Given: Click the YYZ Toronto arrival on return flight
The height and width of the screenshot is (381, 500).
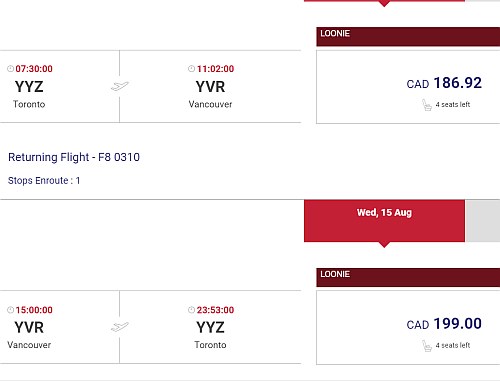Looking at the screenshot, I should point(210,327).
